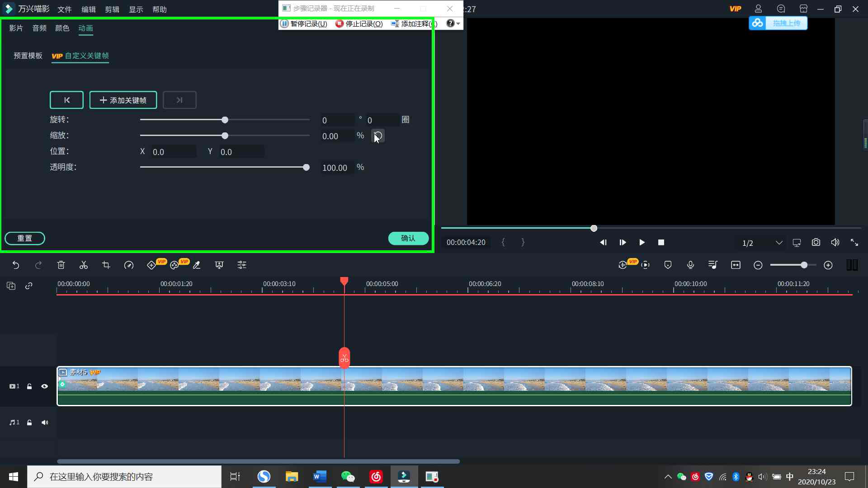Expand the 1/2 preview quality dropdown
The height and width of the screenshot is (488, 868).
click(x=779, y=243)
